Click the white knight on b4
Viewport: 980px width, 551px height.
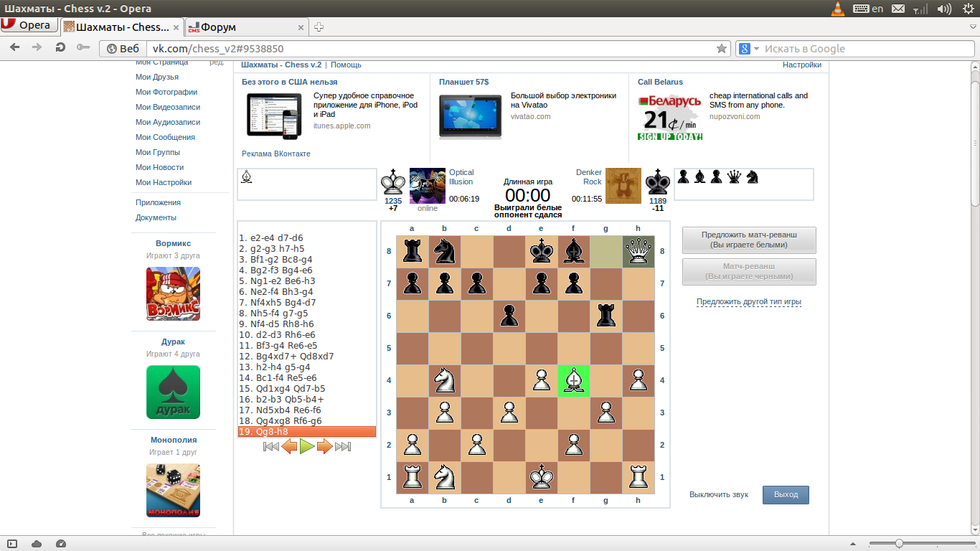click(444, 381)
